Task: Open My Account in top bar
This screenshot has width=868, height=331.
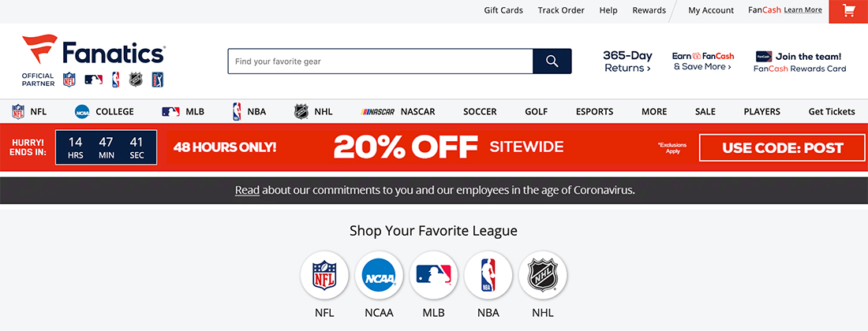Action: point(711,10)
